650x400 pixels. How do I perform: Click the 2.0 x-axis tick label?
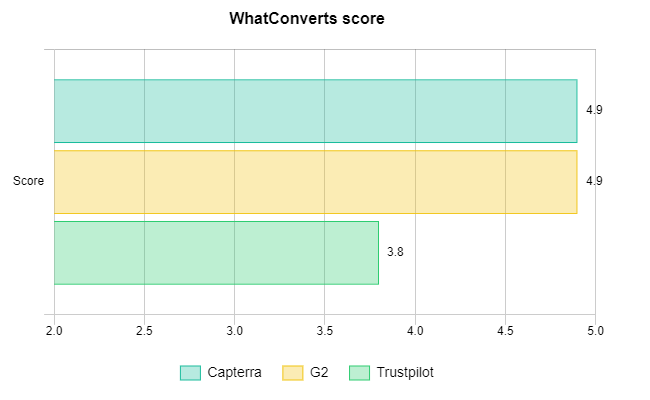(x=54, y=331)
